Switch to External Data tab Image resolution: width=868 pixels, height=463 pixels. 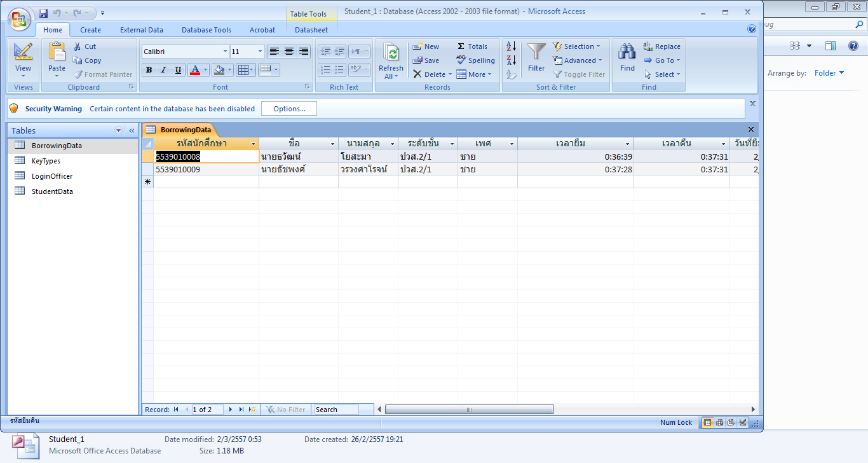pyautogui.click(x=142, y=30)
